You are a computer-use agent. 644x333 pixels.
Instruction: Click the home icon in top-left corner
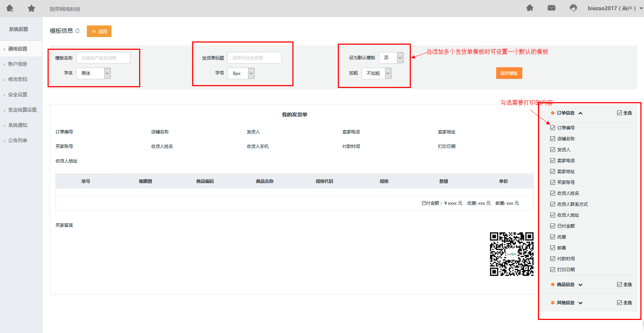tap(10, 8)
